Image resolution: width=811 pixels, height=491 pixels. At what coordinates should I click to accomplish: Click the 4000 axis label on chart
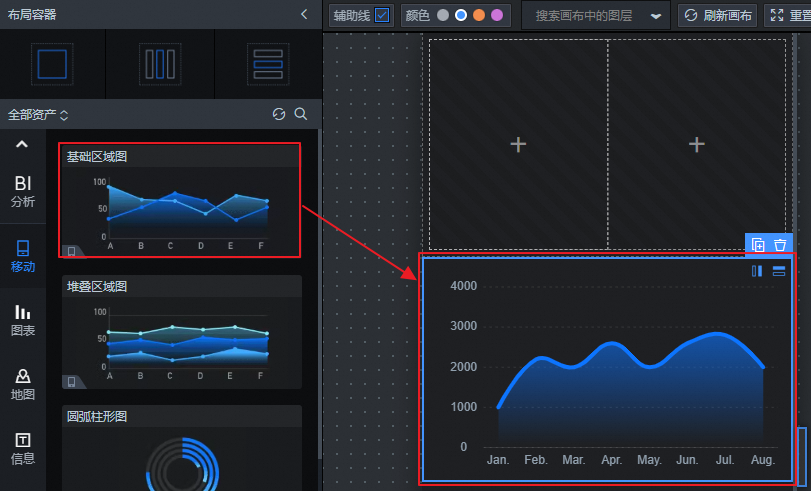point(464,286)
